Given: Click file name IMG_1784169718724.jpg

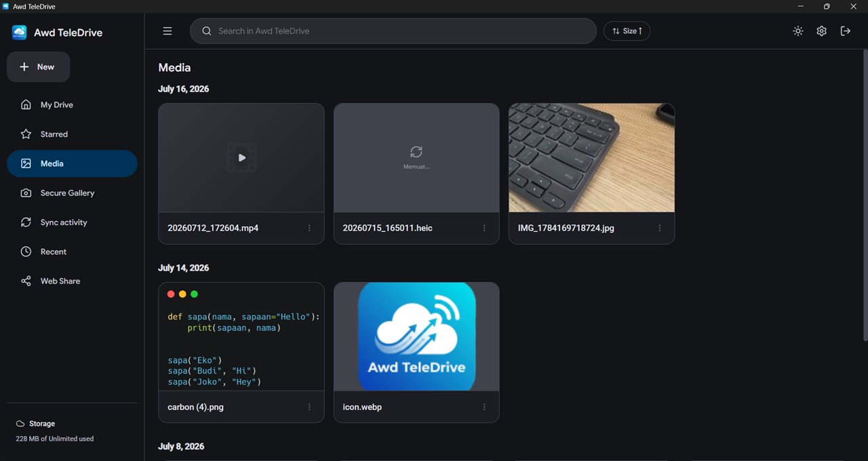Looking at the screenshot, I should [x=566, y=228].
